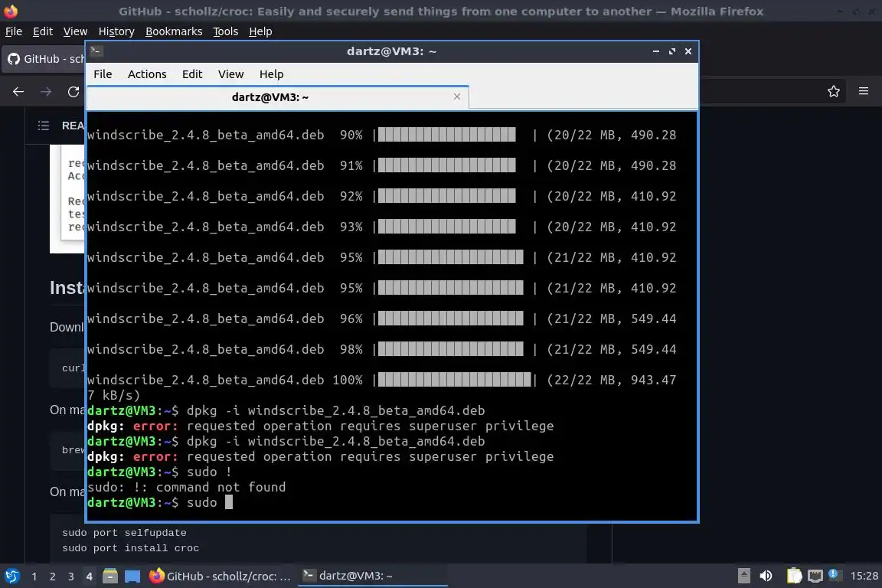
Task: Open network status tray icon
Action: [815, 576]
